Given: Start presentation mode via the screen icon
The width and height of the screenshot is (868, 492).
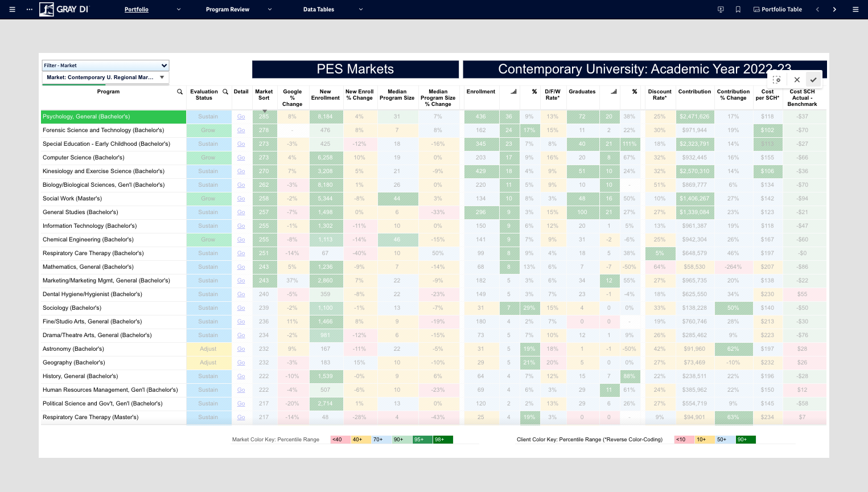Looking at the screenshot, I should tap(721, 9).
